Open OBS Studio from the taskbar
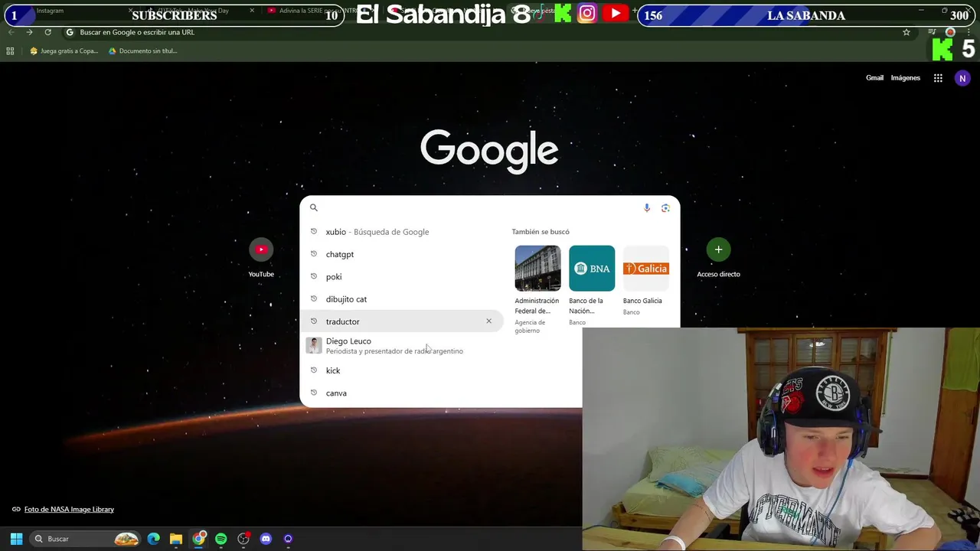 (x=243, y=539)
